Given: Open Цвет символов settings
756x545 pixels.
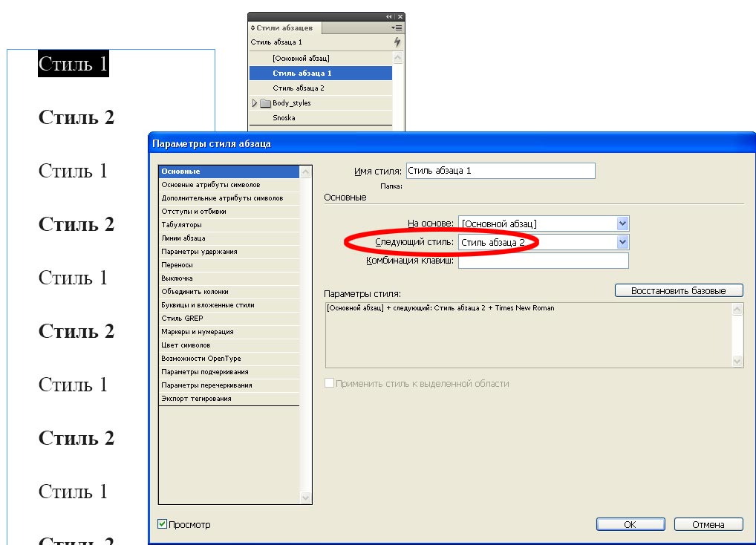Looking at the screenshot, I should click(229, 345).
